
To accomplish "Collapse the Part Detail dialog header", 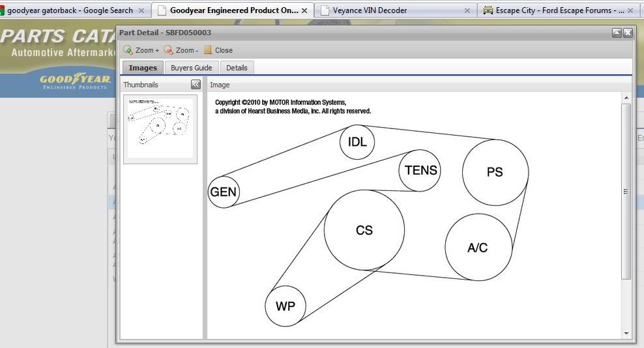I will coord(617,33).
